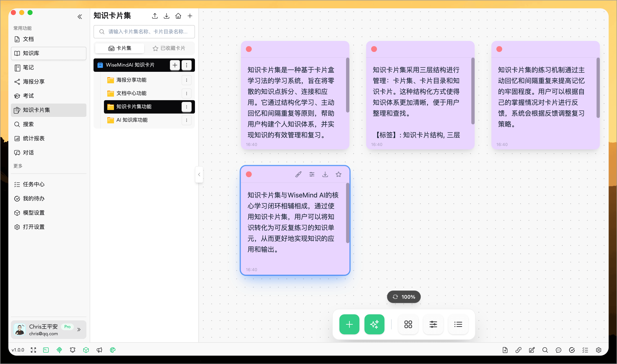617x364 pixels.
Task: Switch to the 卡片集 tab
Action: coord(119,48)
